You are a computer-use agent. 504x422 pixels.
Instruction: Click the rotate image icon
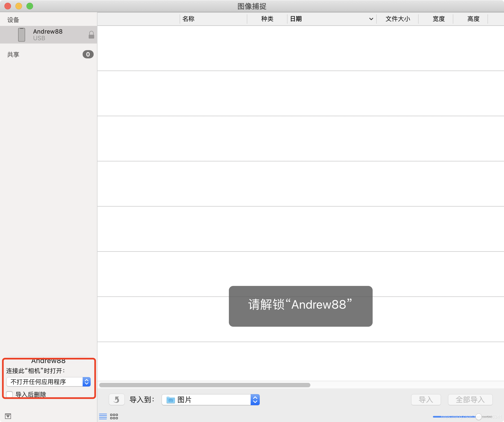pos(116,399)
